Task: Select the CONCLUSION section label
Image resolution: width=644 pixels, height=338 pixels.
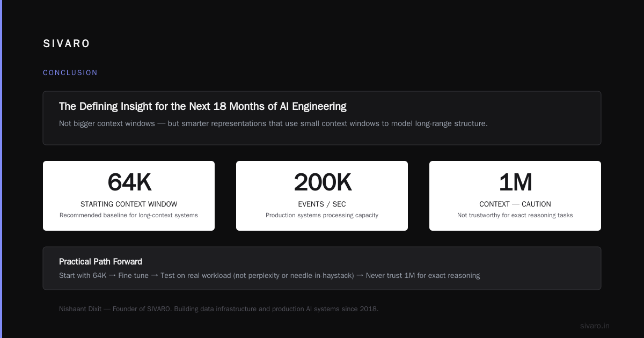Action: click(x=70, y=73)
